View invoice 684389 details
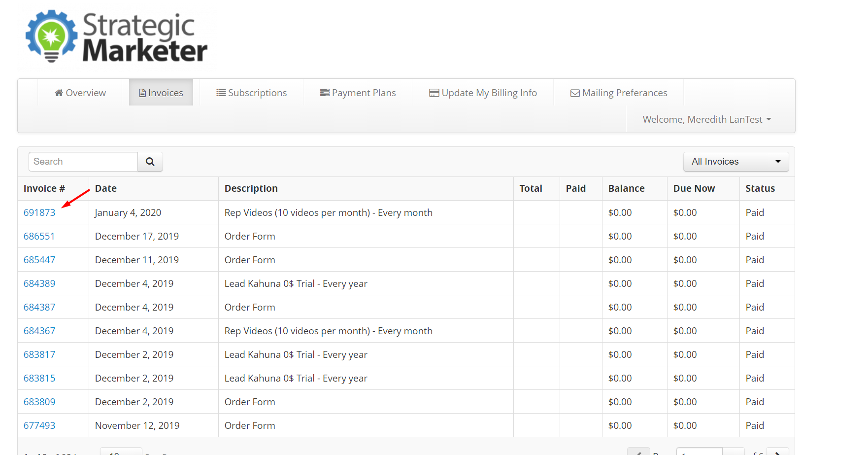This screenshot has width=868, height=455. pos(39,283)
